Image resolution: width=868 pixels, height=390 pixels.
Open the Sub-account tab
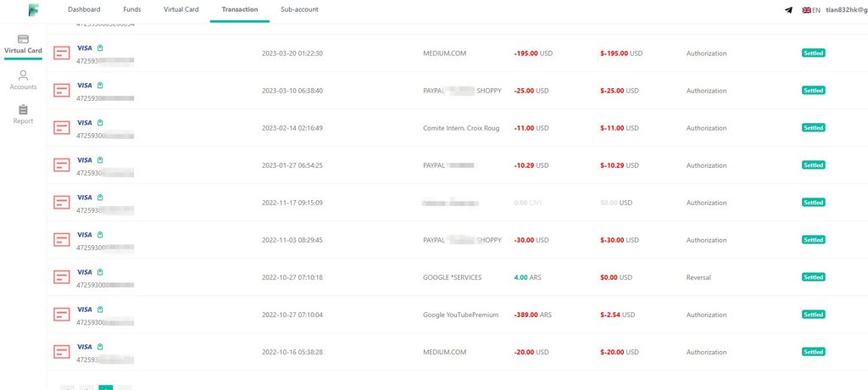click(299, 9)
